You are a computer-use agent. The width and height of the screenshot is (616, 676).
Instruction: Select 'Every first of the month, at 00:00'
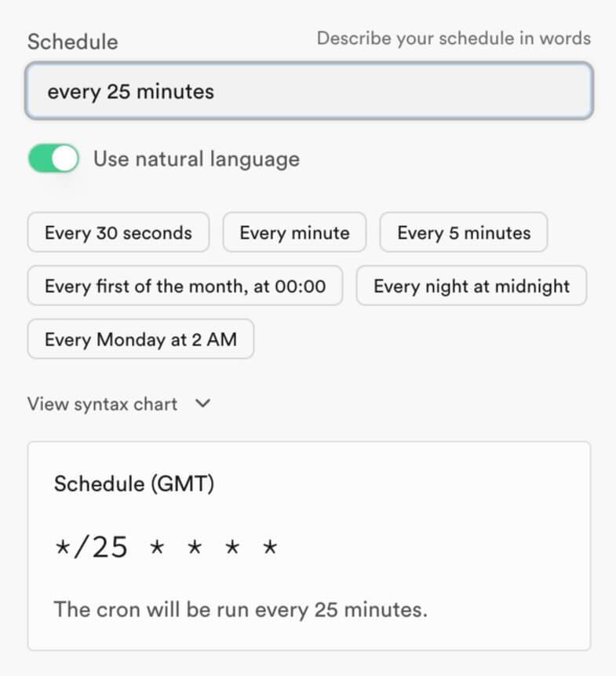[185, 286]
